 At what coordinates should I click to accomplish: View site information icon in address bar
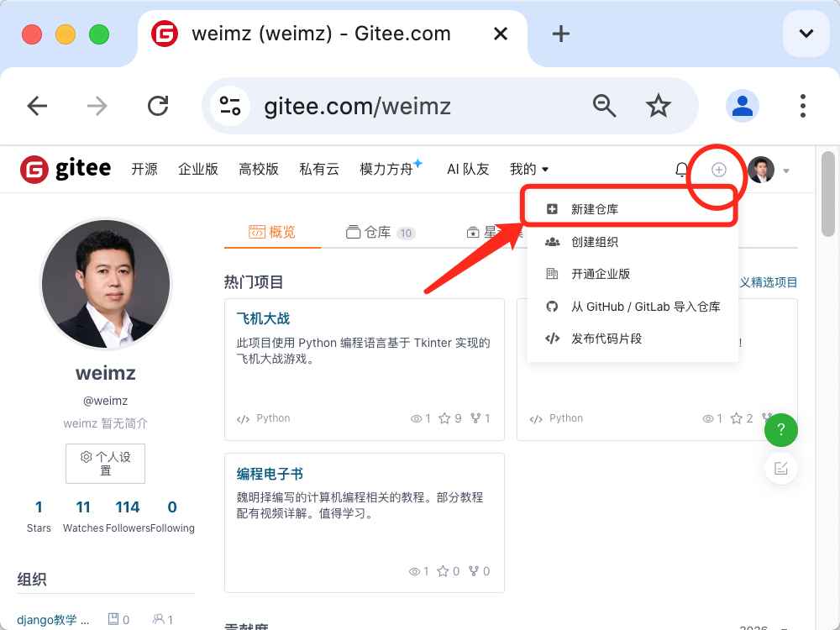click(x=229, y=106)
